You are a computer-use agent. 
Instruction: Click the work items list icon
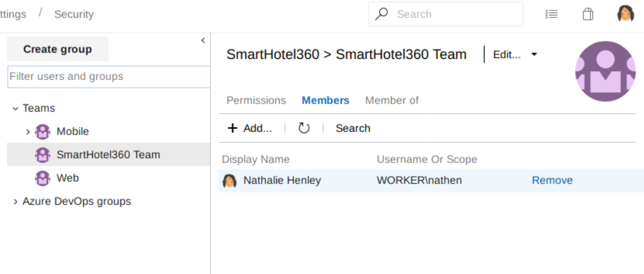[551, 14]
